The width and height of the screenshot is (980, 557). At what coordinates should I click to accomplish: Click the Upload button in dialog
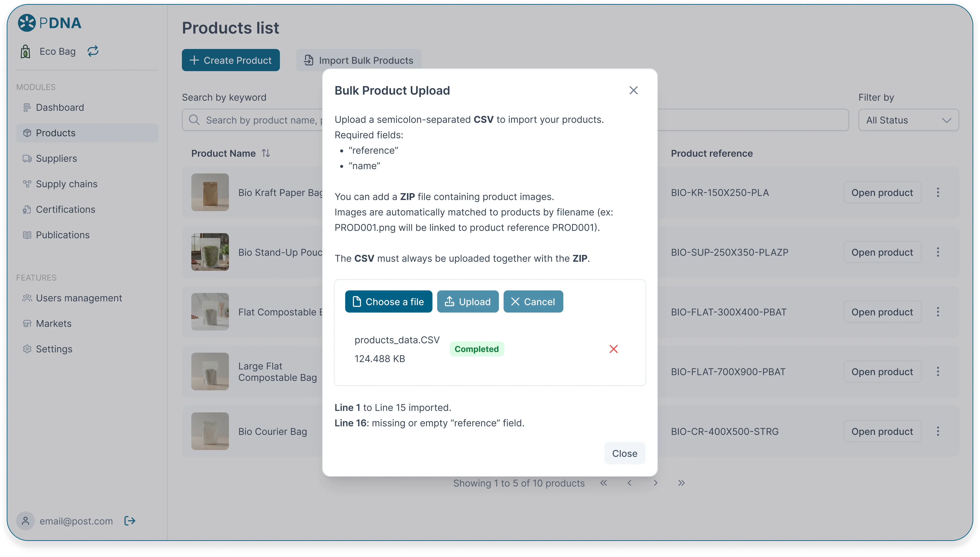click(467, 302)
